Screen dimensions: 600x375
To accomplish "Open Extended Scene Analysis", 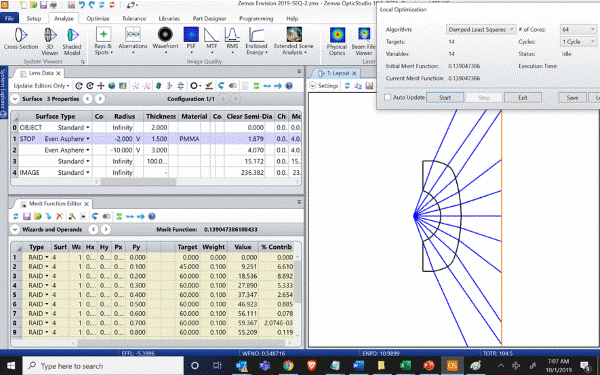I will click(293, 41).
